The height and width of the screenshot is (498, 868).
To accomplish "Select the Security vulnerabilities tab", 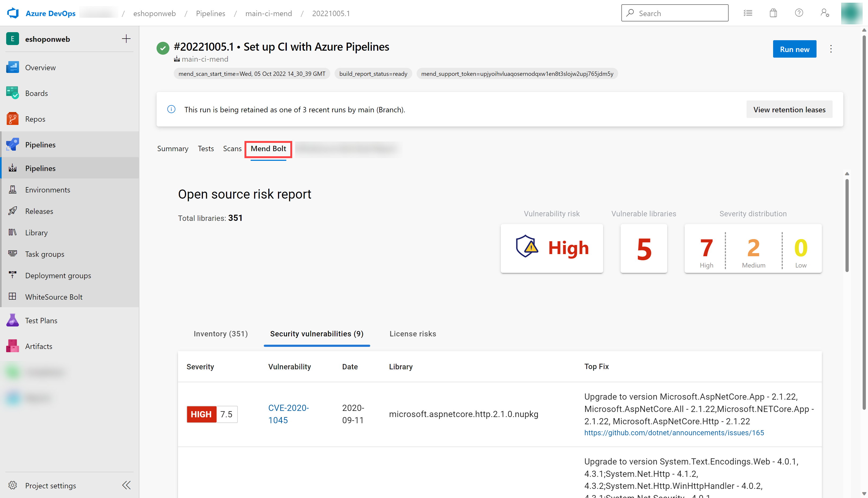I will (317, 333).
